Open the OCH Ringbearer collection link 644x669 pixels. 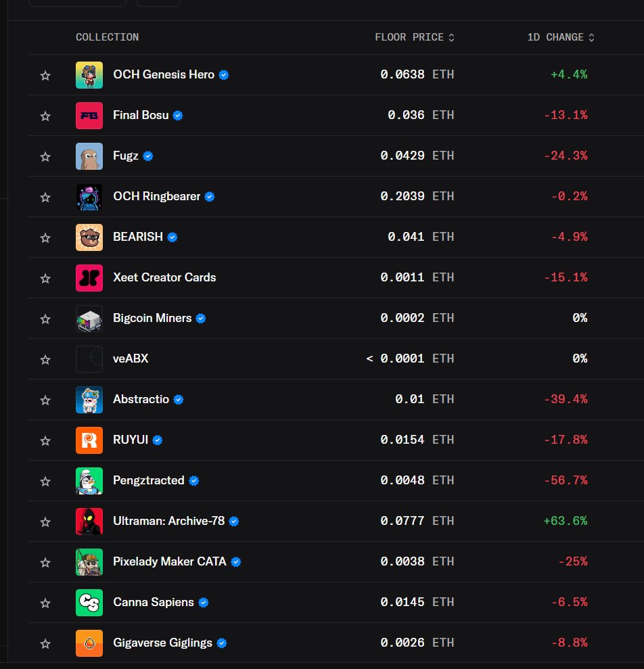click(x=157, y=196)
